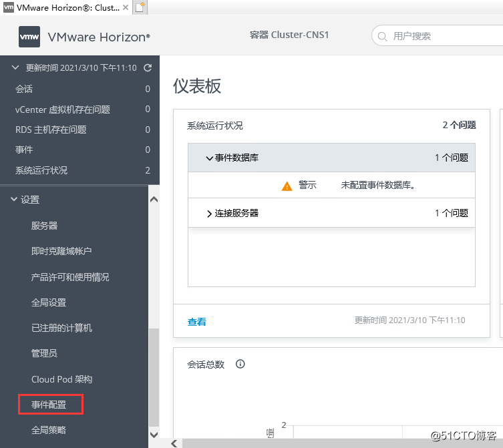Collapse the 设置 section
503x448 pixels.
14,199
